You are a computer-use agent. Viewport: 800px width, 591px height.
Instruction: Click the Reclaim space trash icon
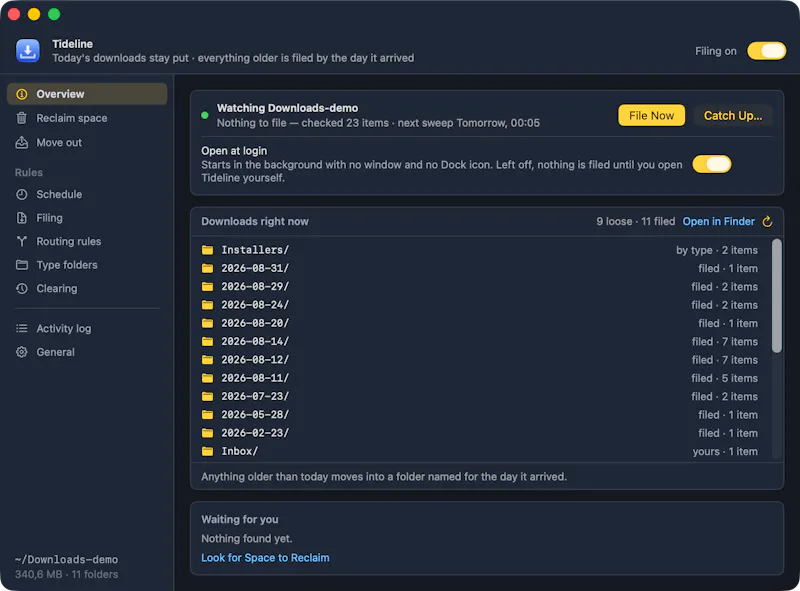[x=21, y=118]
